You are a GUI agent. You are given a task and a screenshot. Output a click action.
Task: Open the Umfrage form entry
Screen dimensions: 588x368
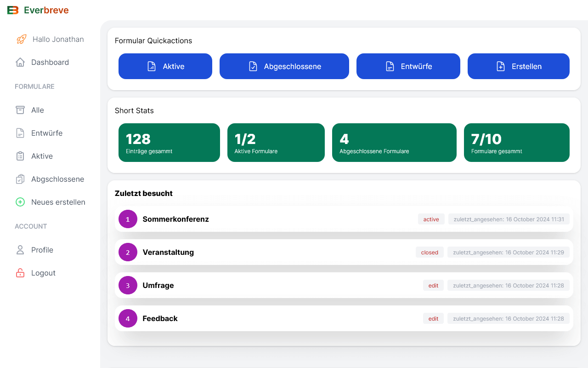pyautogui.click(x=344, y=285)
